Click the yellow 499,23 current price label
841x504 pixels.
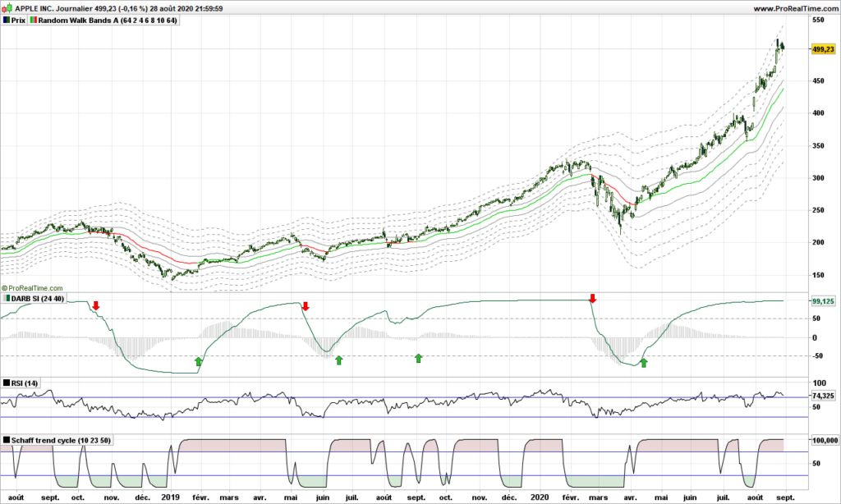click(823, 49)
